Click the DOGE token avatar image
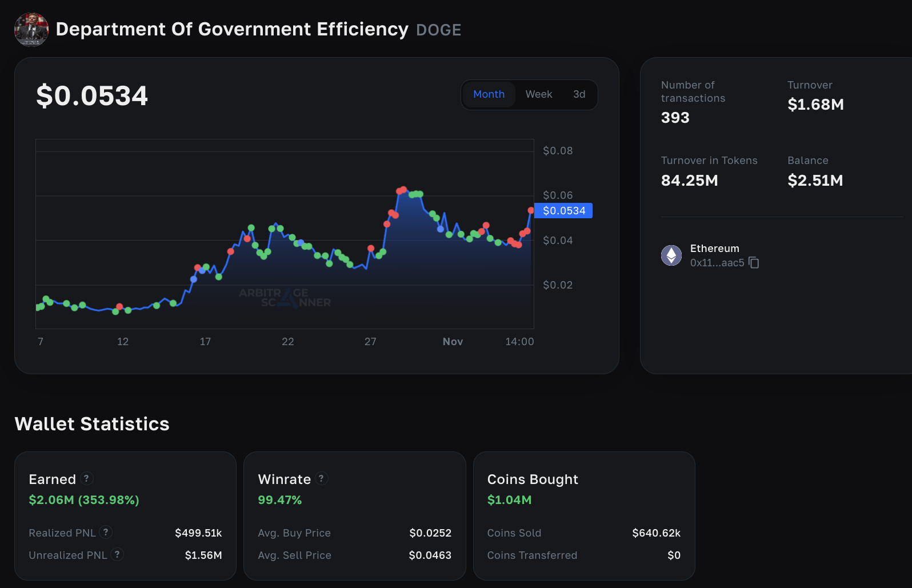Viewport: 912px width, 588px height. (x=31, y=29)
